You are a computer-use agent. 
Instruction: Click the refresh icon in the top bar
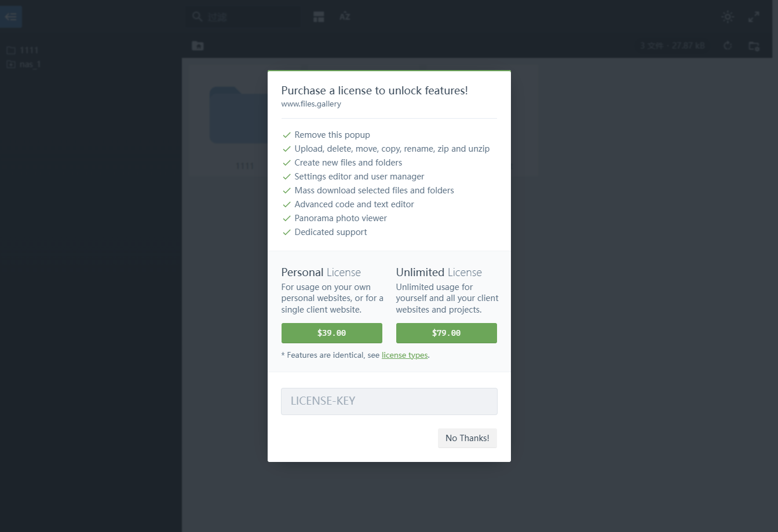728,46
